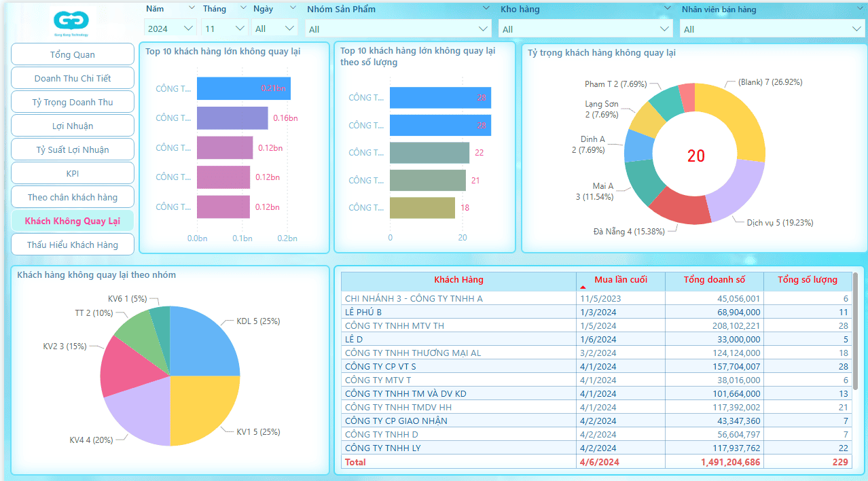
Task: Open the Nhân viên bán hàng dropdown
Action: [x=772, y=29]
